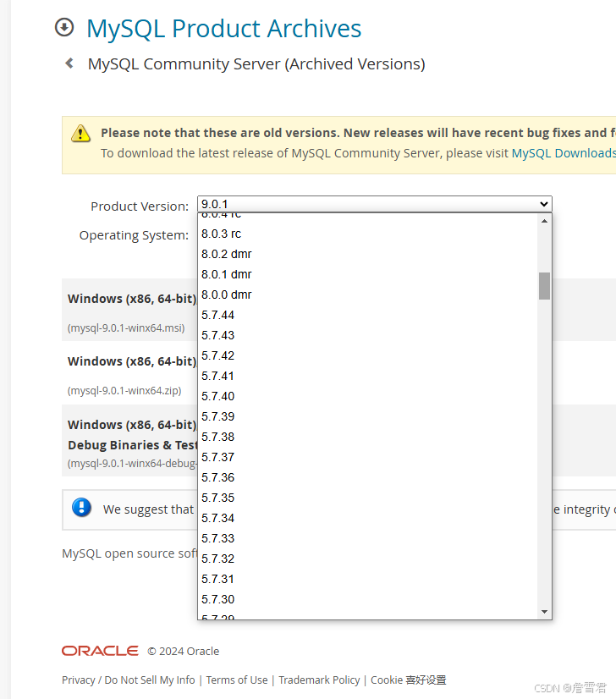Click the Operating System label
616x699 pixels.
(134, 235)
